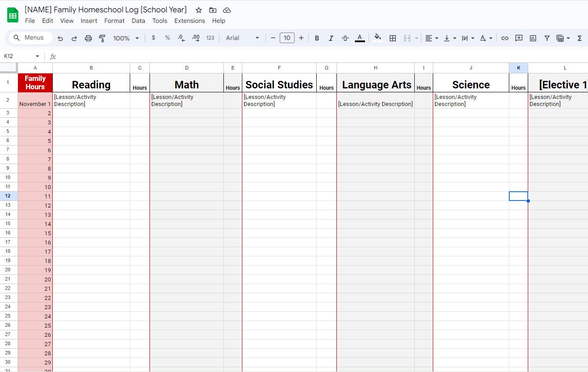Viewport: 588px width, 372px height.
Task: Toggle italic formatting
Action: [x=331, y=38]
